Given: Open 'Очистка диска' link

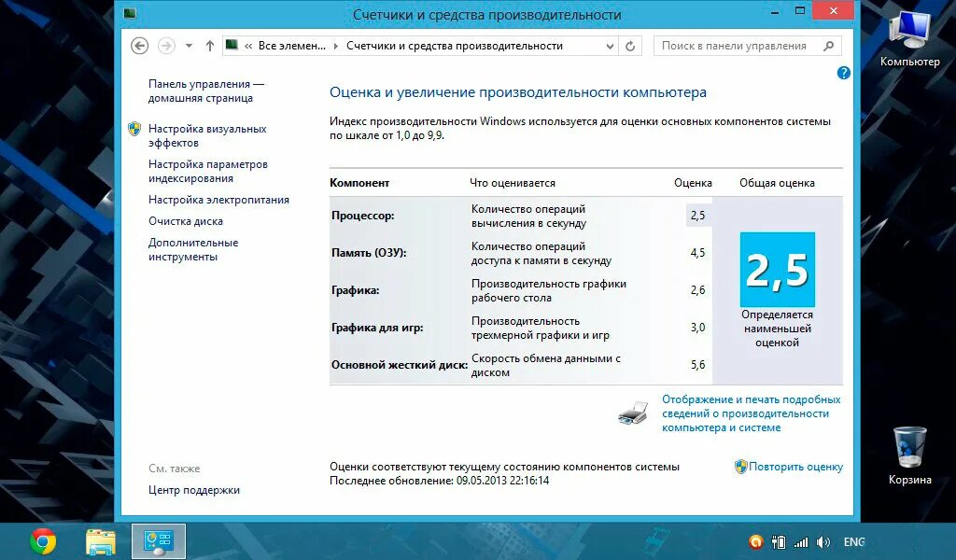Looking at the screenshot, I should click(186, 221).
